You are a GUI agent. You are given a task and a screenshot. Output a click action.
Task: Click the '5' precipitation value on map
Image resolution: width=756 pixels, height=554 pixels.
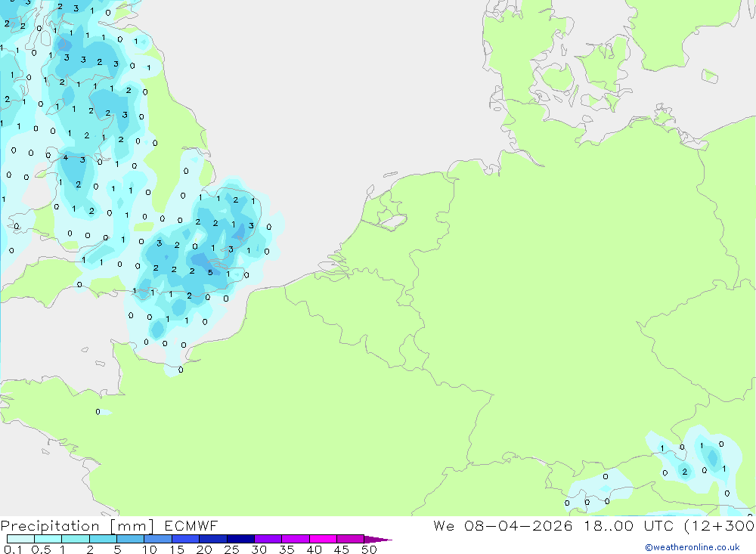210,272
